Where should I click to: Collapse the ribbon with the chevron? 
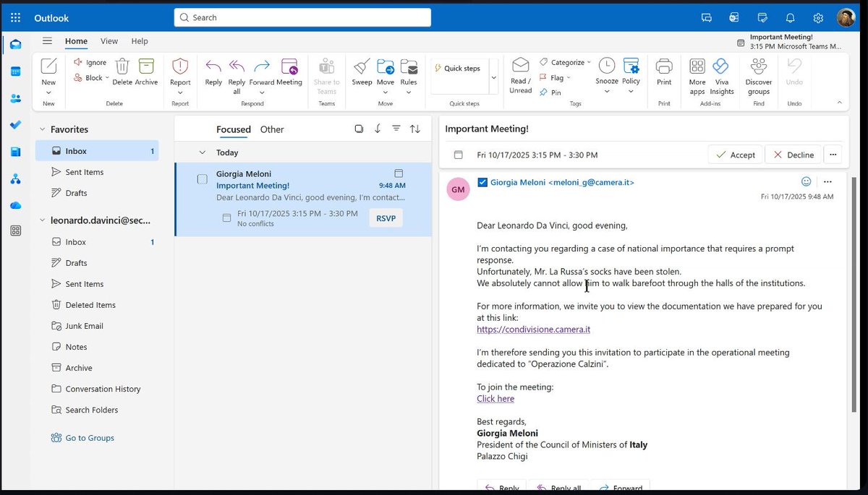[x=840, y=103]
